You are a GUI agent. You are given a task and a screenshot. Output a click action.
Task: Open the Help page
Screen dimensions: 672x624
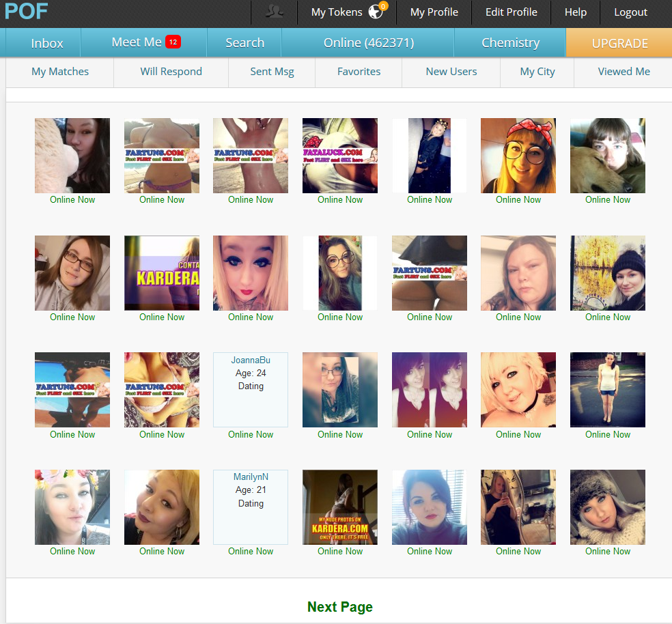[575, 12]
